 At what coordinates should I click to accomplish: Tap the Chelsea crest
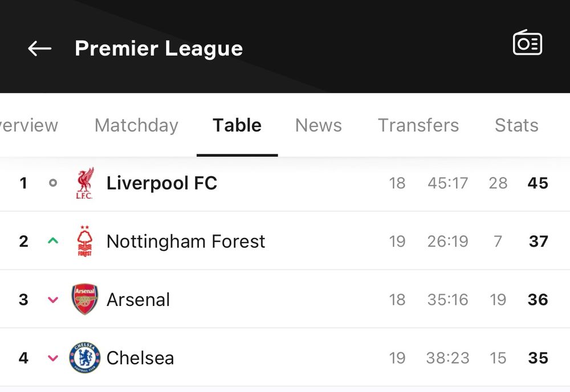point(85,358)
